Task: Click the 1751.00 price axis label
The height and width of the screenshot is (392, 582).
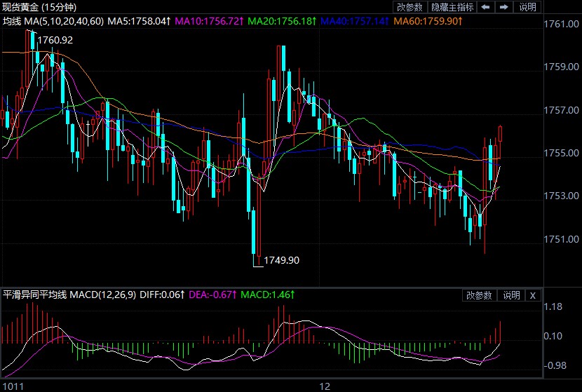Action: tap(561, 239)
